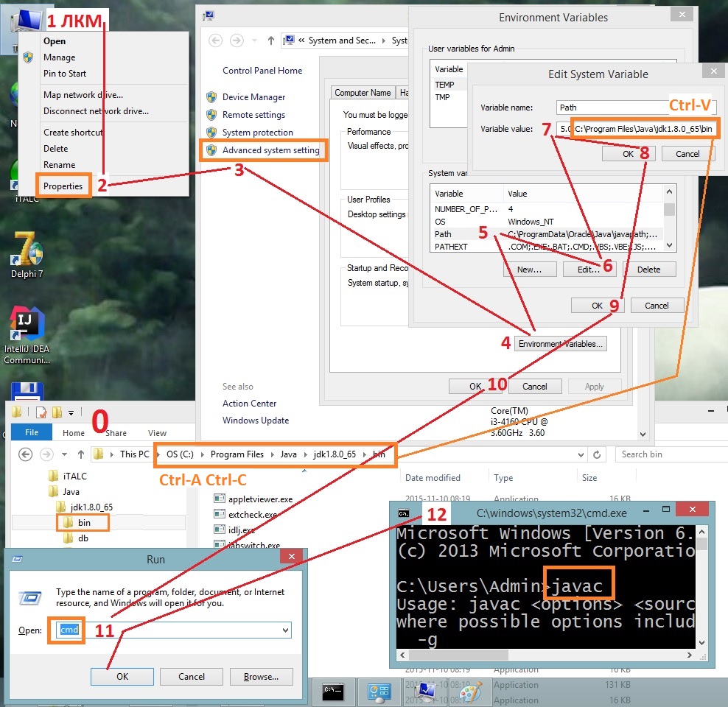Click Search bin field in Explorer

click(671, 454)
